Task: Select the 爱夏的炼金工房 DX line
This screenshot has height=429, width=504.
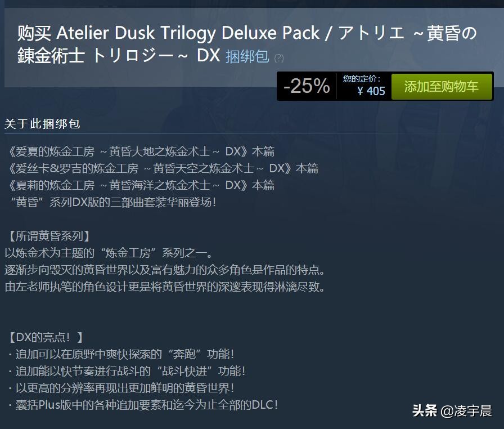Action: click(x=140, y=151)
